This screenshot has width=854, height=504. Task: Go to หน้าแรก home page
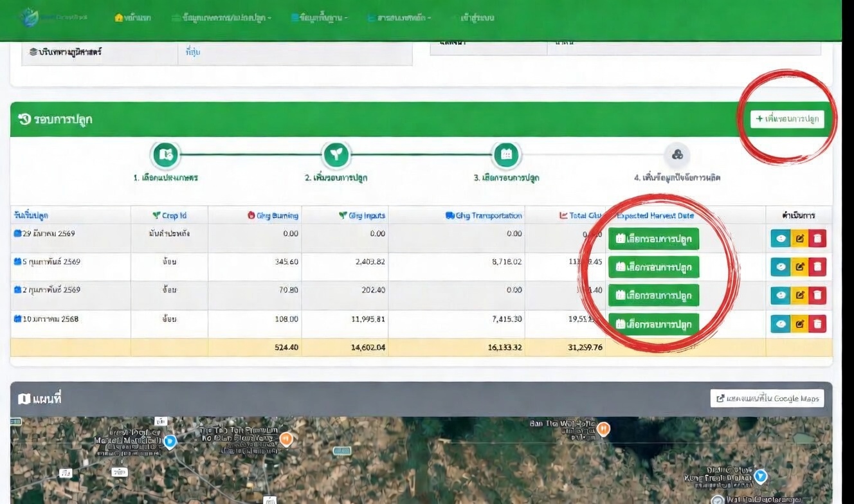click(x=132, y=18)
